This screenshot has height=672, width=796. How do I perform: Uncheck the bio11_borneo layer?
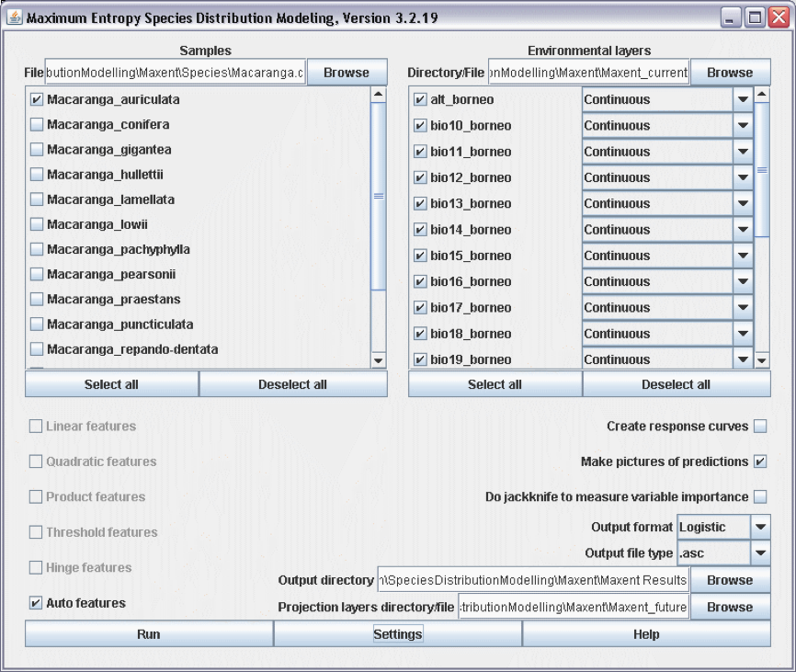click(x=420, y=152)
